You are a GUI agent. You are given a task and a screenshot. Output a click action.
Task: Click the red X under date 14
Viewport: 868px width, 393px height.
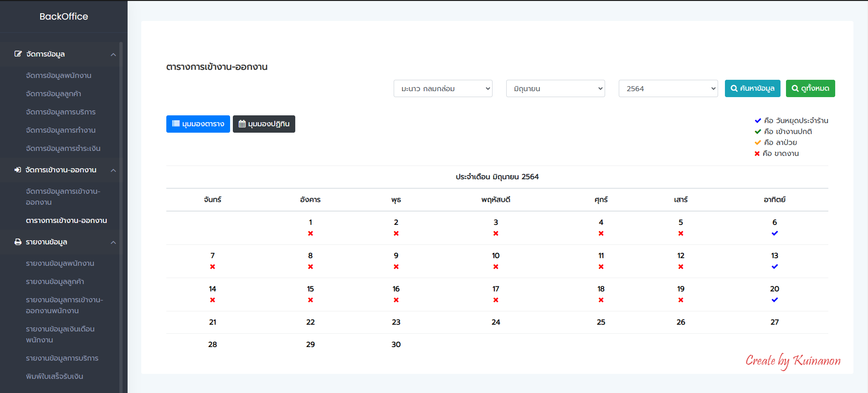click(x=212, y=300)
